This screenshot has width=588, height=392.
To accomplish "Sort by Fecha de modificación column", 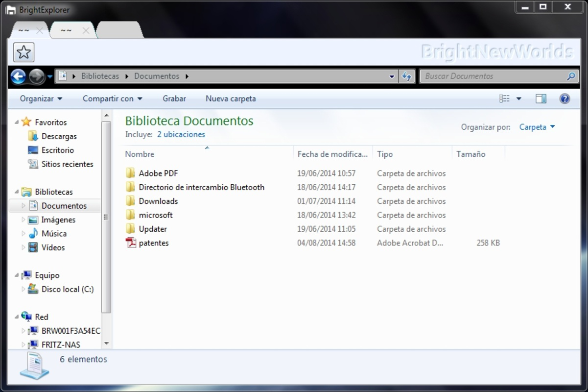I will click(333, 154).
